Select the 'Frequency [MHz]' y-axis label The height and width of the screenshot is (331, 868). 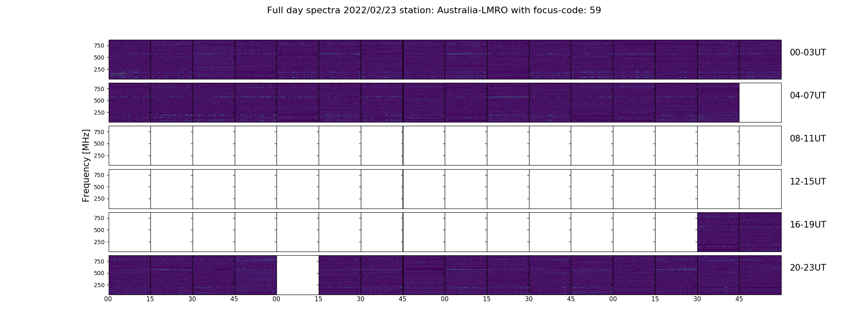tap(86, 165)
